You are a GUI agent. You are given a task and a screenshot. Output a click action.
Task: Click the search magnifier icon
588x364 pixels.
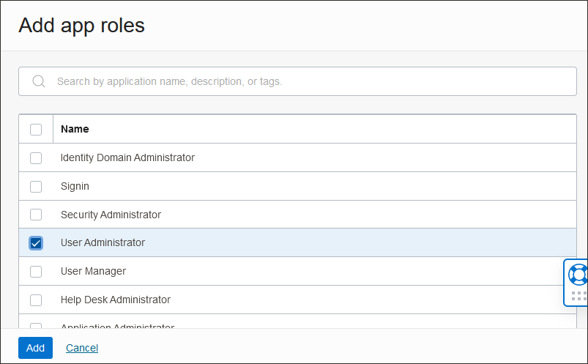point(39,81)
